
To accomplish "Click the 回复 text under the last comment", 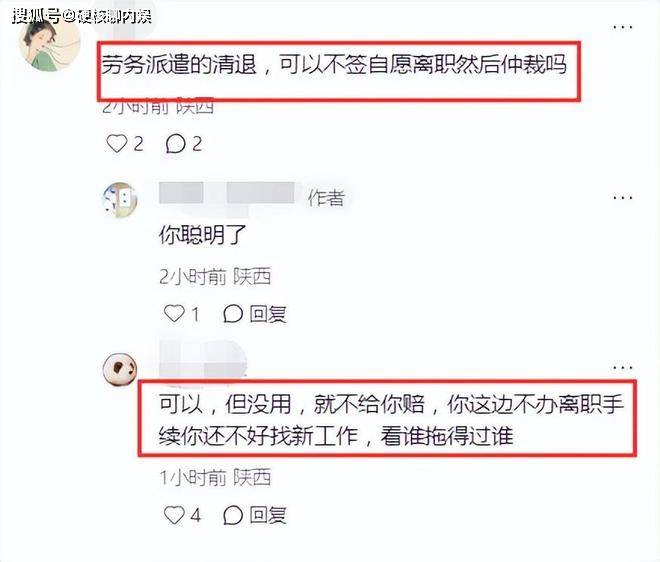I will [x=268, y=515].
